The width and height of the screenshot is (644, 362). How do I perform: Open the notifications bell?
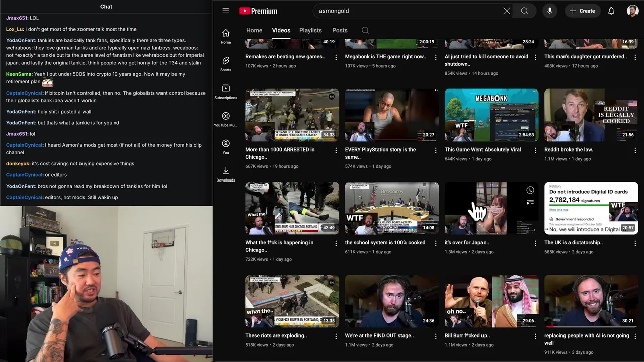[611, 11]
